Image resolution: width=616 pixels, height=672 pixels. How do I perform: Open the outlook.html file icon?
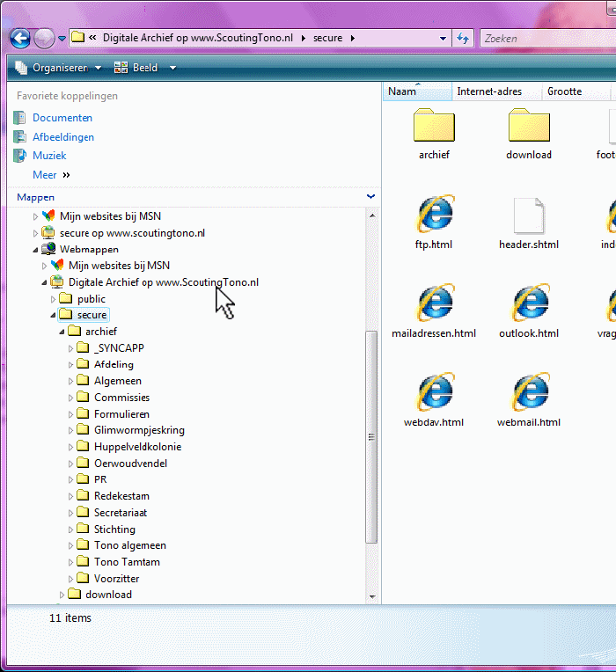tap(529, 304)
